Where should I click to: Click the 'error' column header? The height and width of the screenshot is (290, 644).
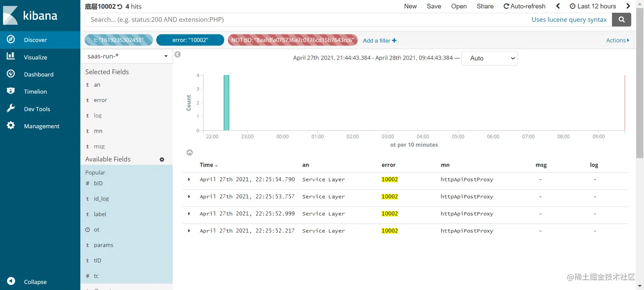pyautogui.click(x=388, y=165)
